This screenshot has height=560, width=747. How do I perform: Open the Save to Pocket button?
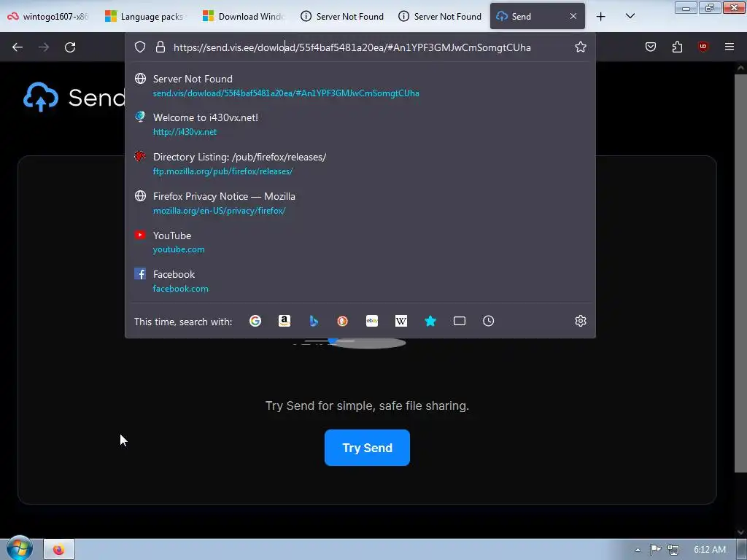pos(651,47)
